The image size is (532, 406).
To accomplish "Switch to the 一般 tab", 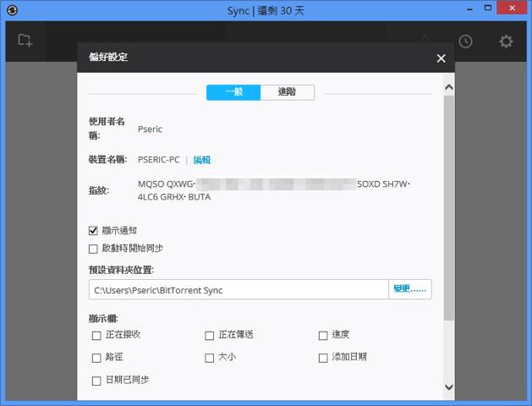I will coord(233,92).
